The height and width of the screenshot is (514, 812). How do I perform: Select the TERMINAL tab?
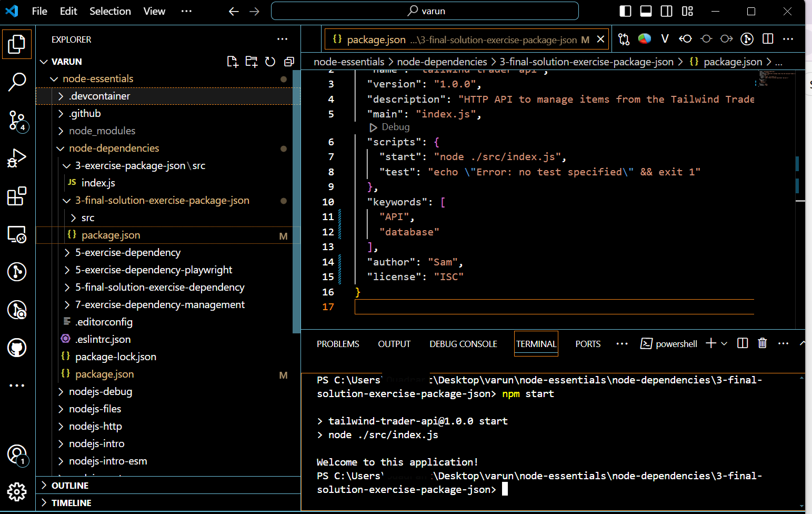pos(536,344)
